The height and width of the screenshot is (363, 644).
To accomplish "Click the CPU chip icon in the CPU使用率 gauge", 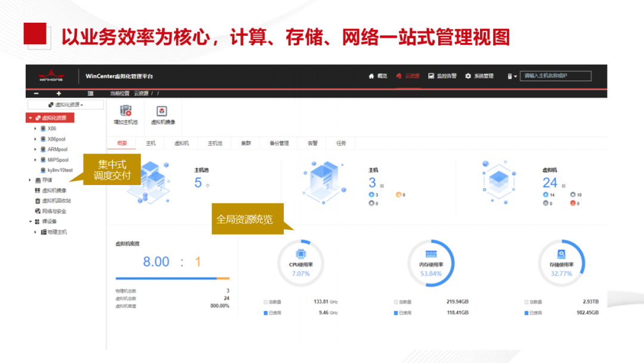I will [301, 254].
